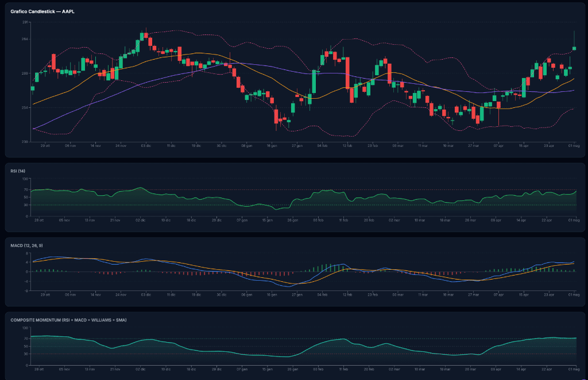Click '02 mar' date on RSI axis
Image resolution: width=588 pixels, height=380 pixels.
pyautogui.click(x=394, y=220)
